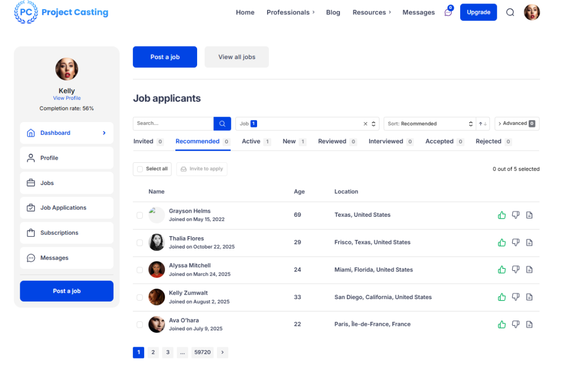The image size is (588, 373).
Task: Open document icon for Alyssa Mitchell
Action: tap(529, 270)
